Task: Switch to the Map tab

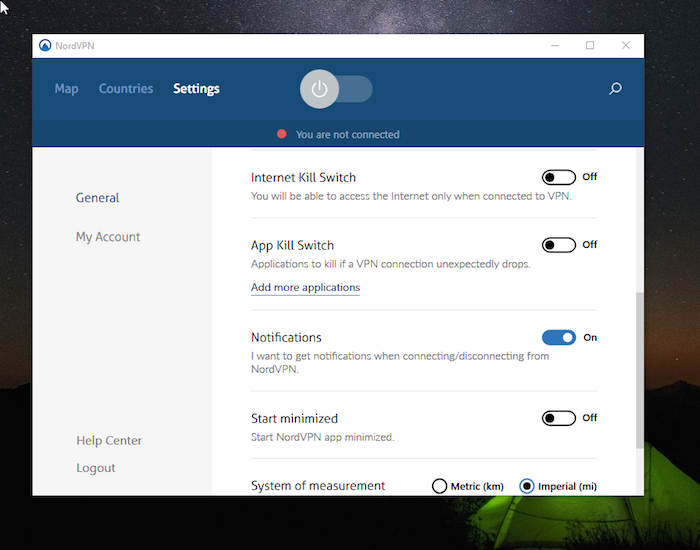Action: 67,88
